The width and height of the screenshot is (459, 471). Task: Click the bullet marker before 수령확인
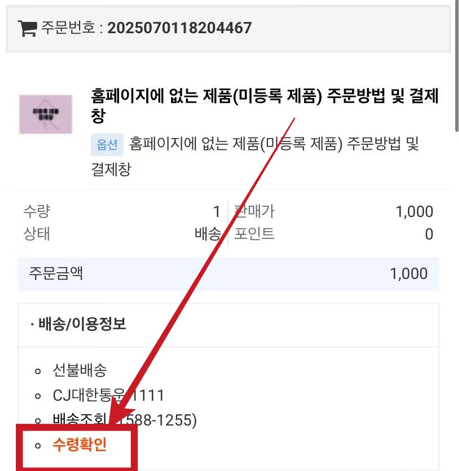[x=38, y=445]
